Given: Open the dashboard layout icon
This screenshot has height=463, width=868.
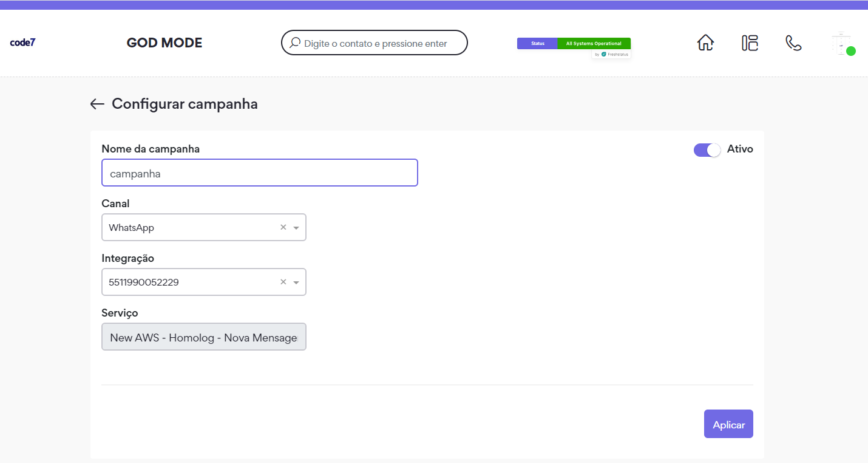Looking at the screenshot, I should tap(750, 43).
